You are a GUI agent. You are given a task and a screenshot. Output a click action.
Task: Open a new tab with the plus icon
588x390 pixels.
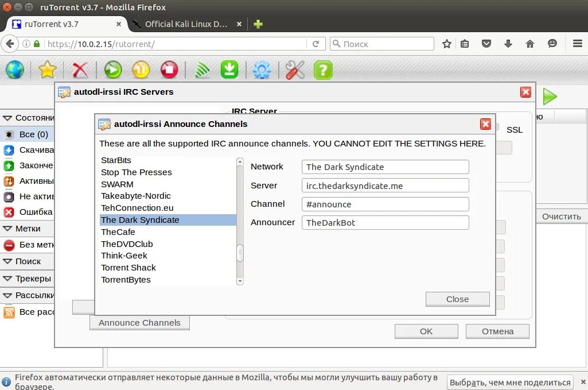[x=258, y=24]
